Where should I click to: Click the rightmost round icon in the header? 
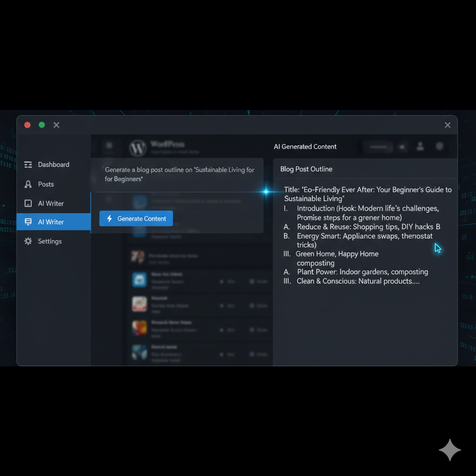[439, 147]
